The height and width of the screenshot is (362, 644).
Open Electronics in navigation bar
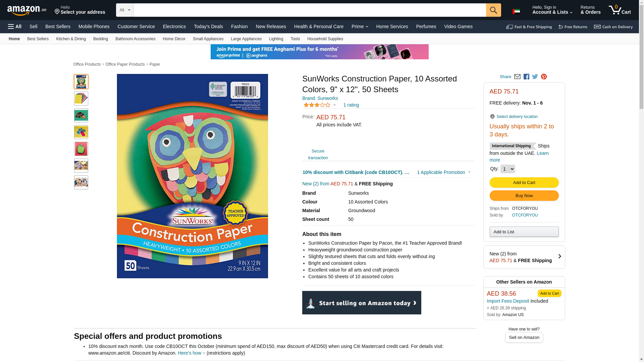(x=174, y=26)
